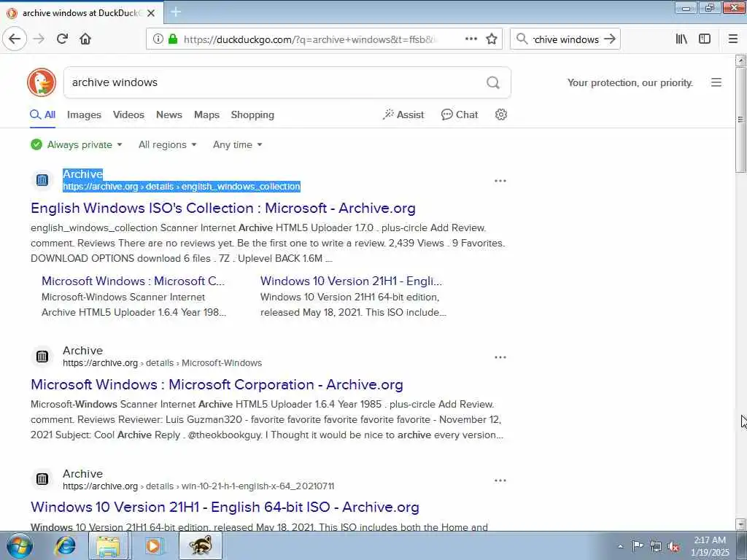
Task: Click the highlighted english_windows_collection URL
Action: point(182,187)
